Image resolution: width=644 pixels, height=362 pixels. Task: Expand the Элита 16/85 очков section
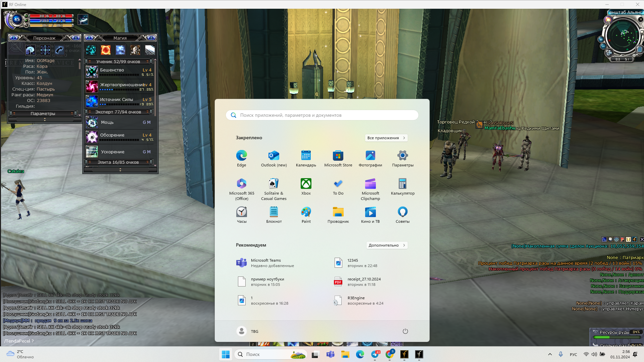point(118,162)
